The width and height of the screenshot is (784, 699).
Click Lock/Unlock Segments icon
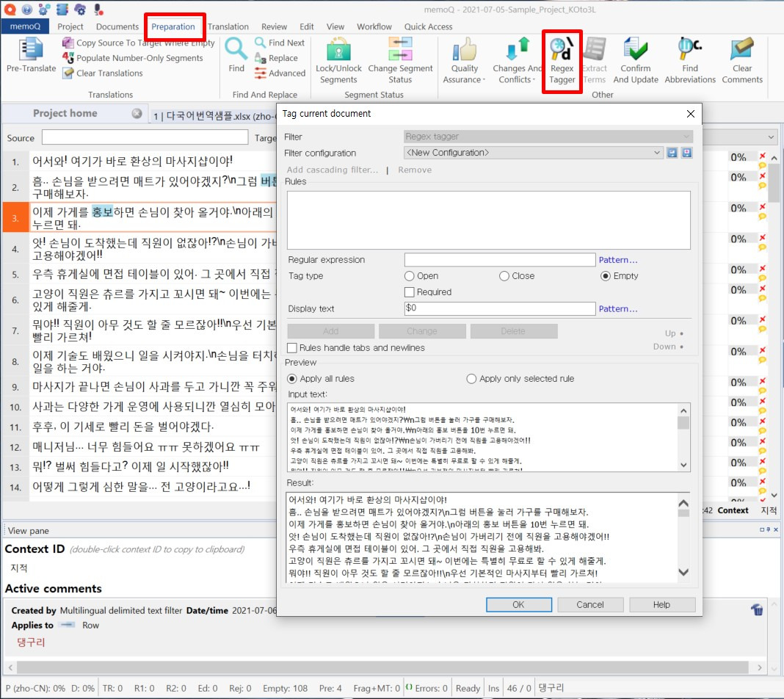338,49
